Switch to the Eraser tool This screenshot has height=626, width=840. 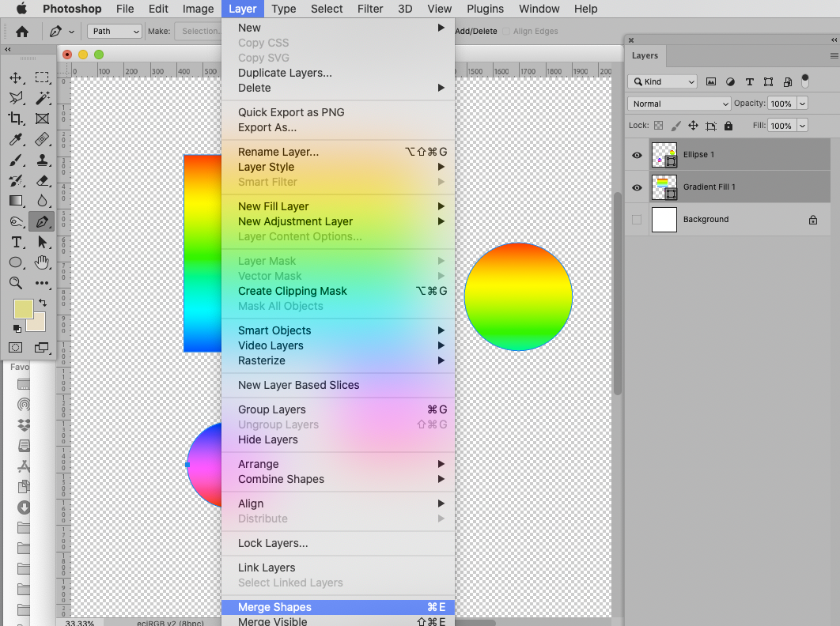[x=42, y=180]
